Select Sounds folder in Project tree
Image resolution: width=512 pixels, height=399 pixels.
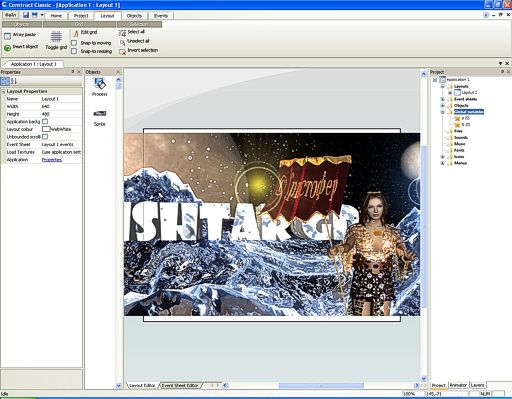pos(461,138)
